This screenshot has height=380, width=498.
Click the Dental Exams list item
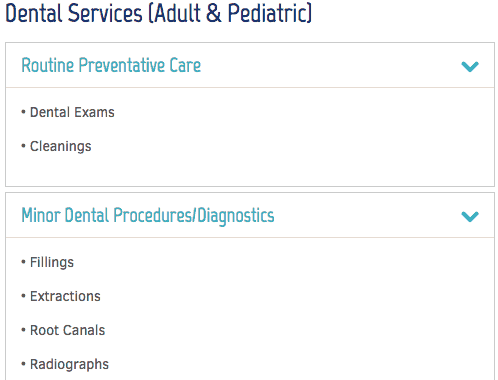72,112
